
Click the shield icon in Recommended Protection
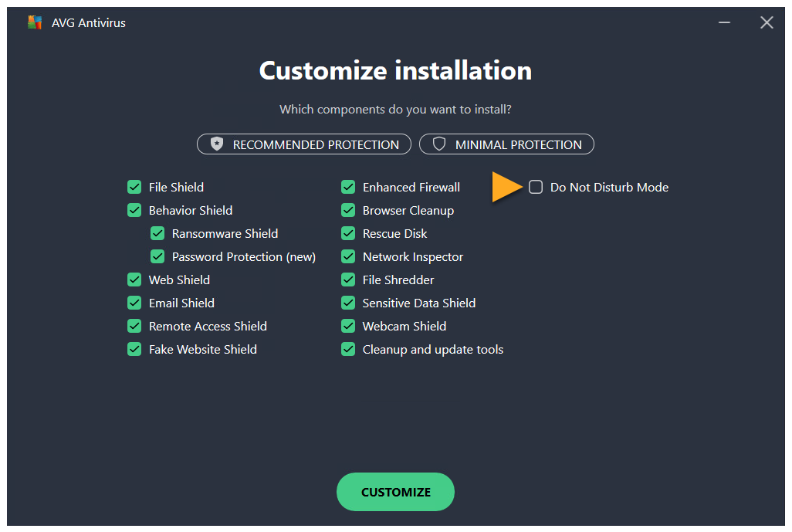(217, 144)
